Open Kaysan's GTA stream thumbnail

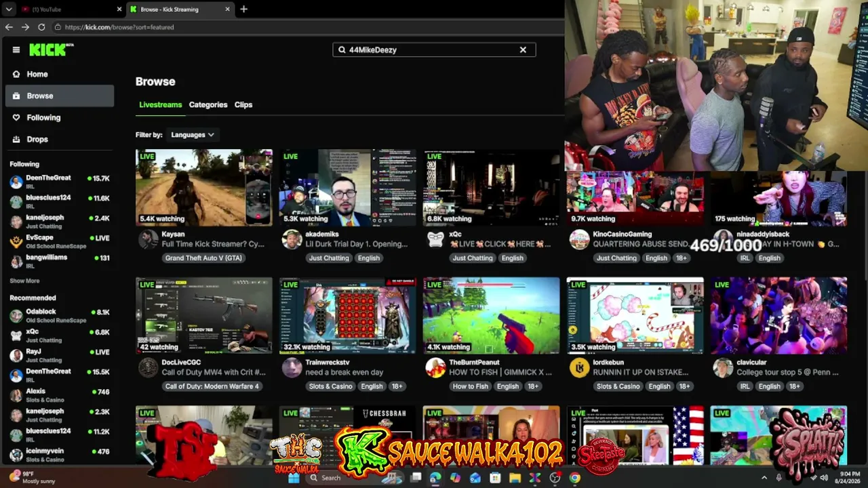(x=204, y=188)
